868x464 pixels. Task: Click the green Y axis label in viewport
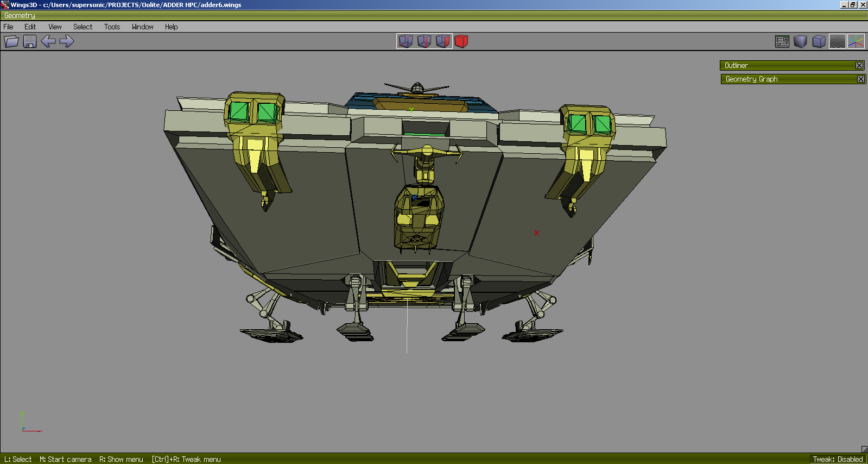[x=411, y=110]
